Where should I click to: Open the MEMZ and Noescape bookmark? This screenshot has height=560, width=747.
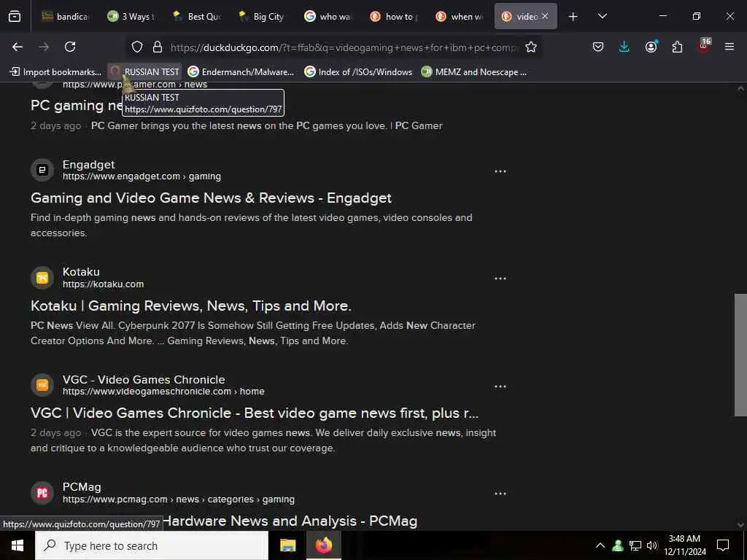point(474,72)
